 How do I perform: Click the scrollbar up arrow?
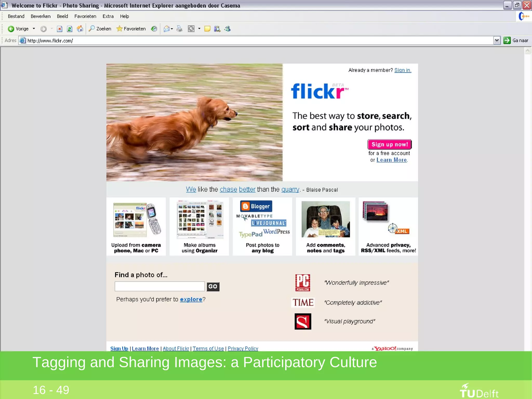528,51
